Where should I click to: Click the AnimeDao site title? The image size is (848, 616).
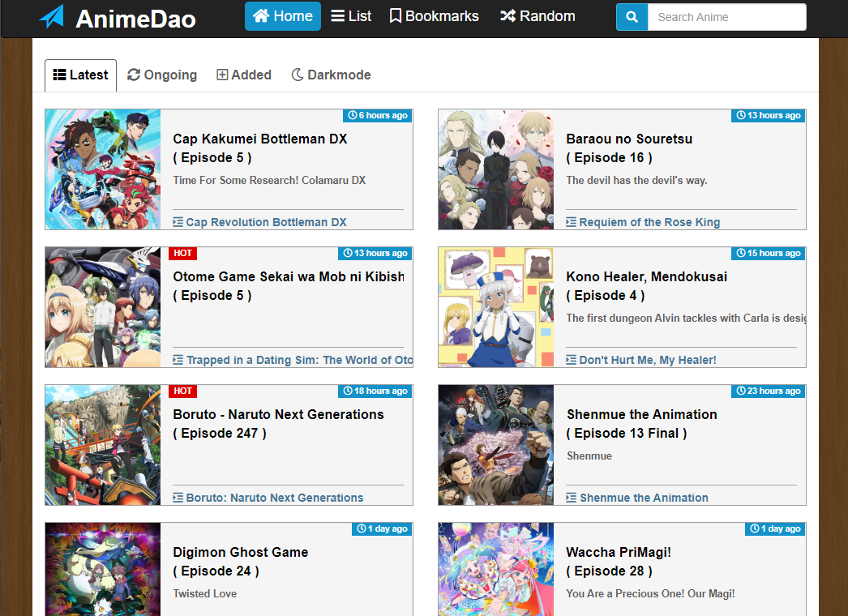[x=135, y=19]
